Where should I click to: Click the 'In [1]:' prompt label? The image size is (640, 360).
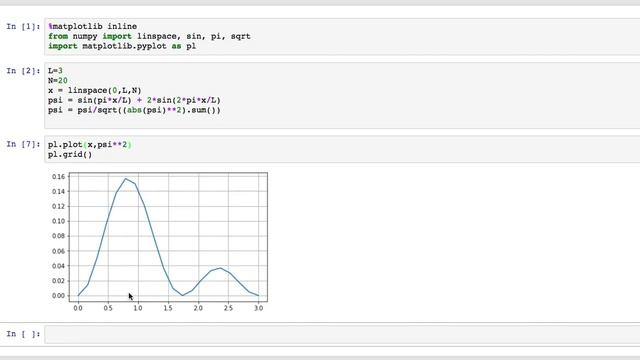[x=23, y=27]
